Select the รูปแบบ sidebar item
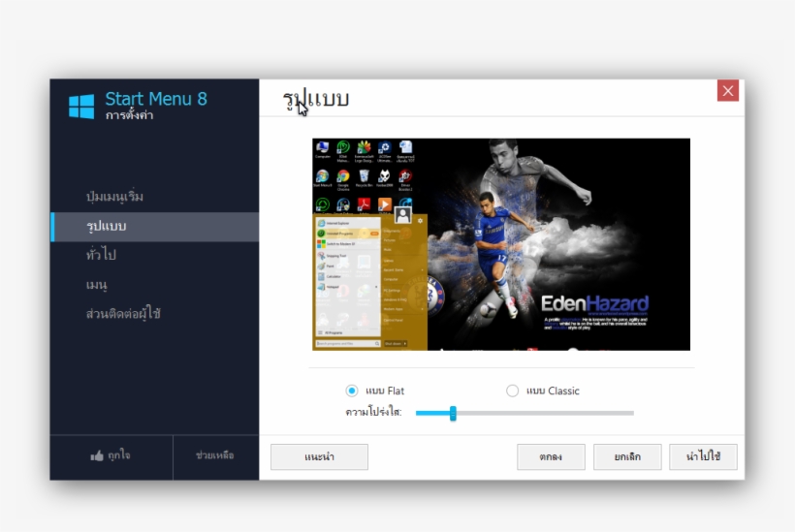This screenshot has width=795, height=532. pyautogui.click(x=155, y=227)
